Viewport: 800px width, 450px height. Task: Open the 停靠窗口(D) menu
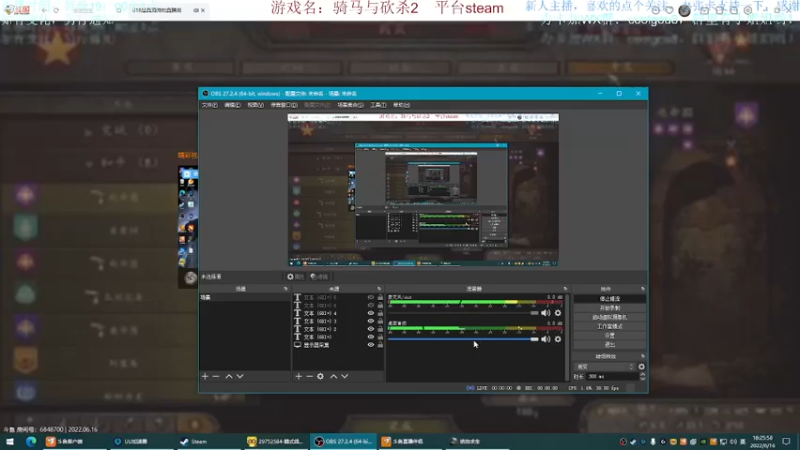(x=284, y=105)
